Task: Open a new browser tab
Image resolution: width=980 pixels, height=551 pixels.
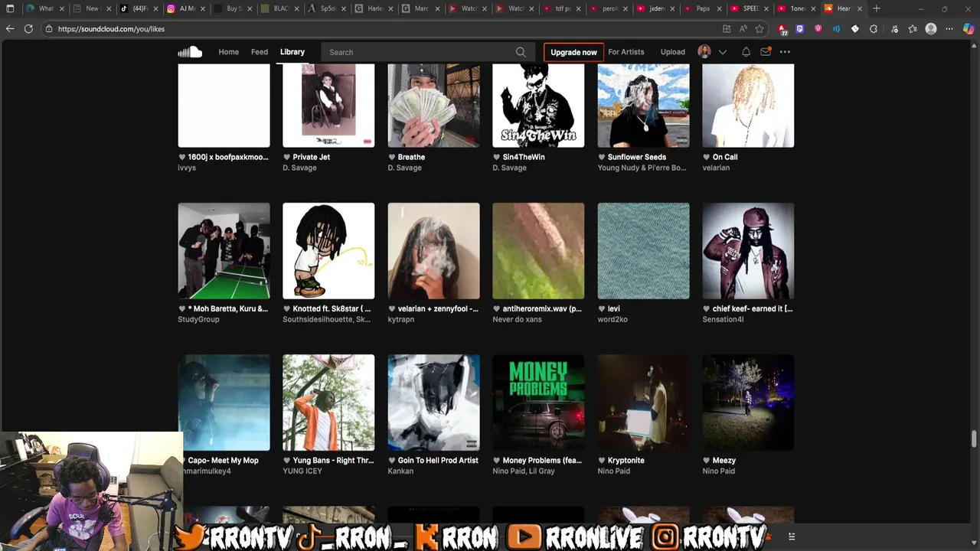Action: point(877,8)
